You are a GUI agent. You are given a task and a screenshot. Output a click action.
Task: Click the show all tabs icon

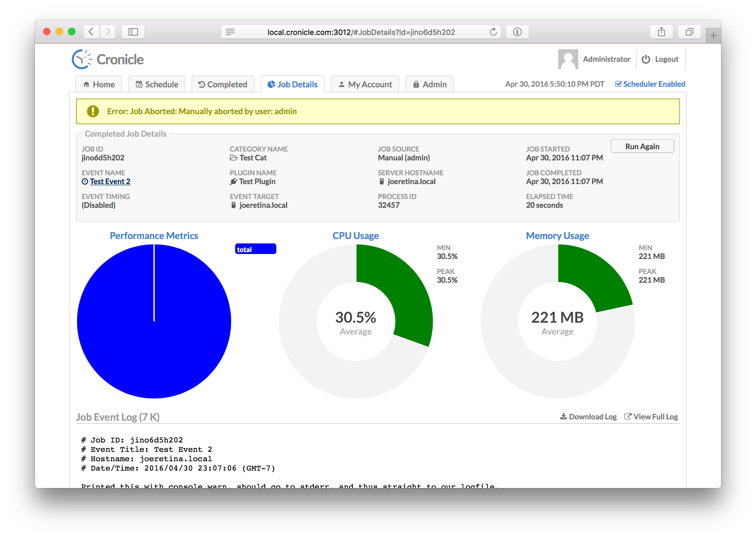[690, 32]
